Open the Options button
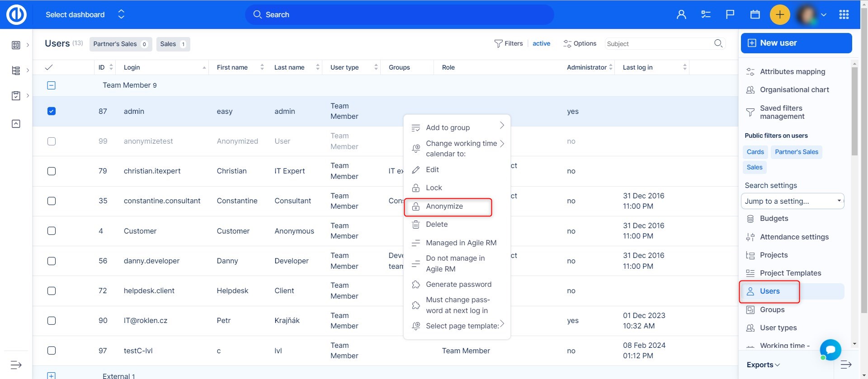The image size is (868, 379). [580, 44]
